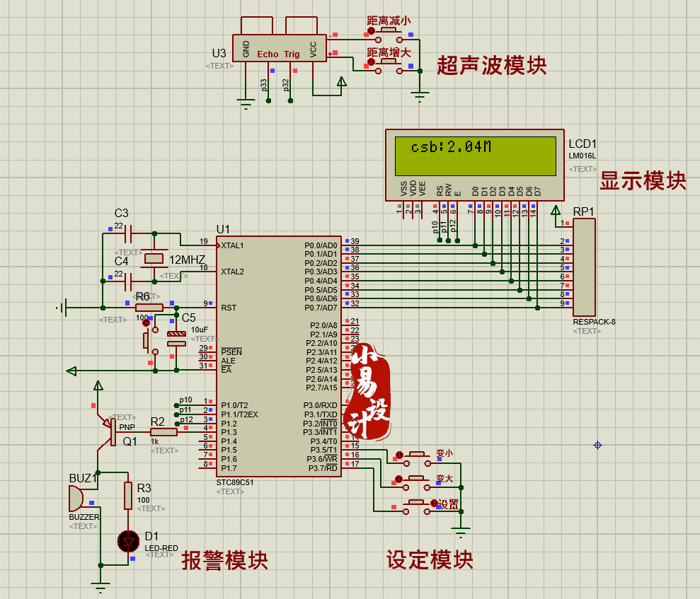Screen dimensions: 700x599
Task: Click the 设置 push button
Action: coord(416,506)
